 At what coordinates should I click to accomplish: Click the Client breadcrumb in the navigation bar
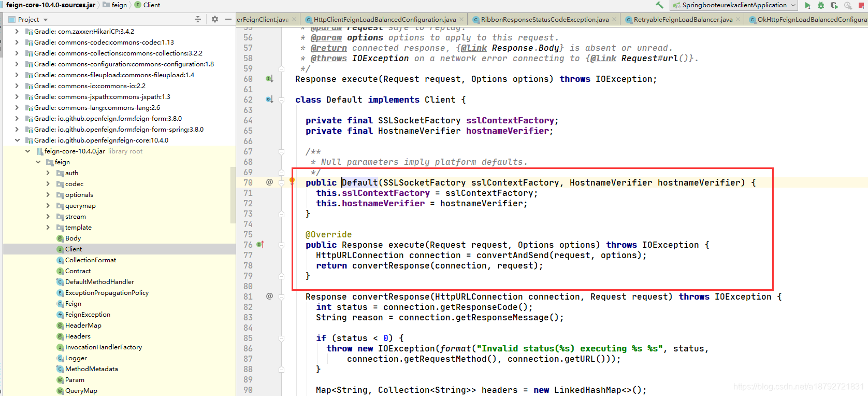[148, 5]
